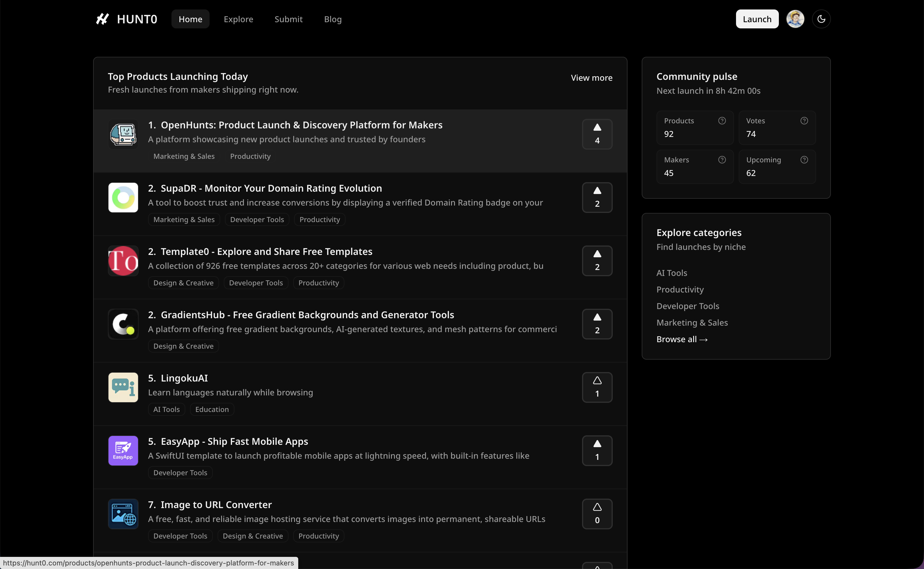Upvote Image to URL Converter
The height and width of the screenshot is (569, 924).
[x=597, y=514]
